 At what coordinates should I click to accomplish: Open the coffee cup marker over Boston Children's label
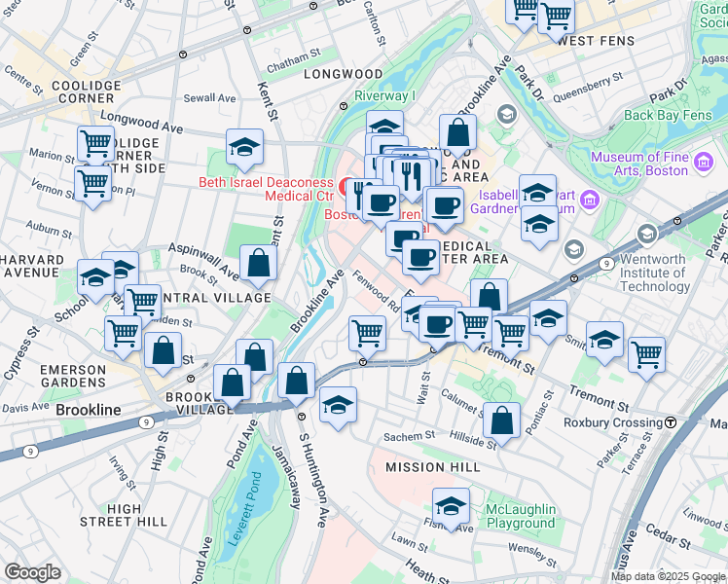[381, 205]
